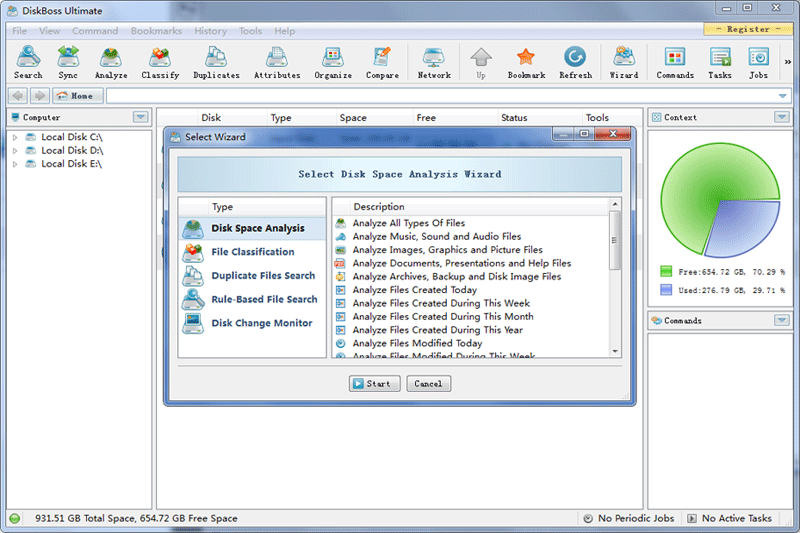Click Cancel in Select Wizard dialog
The image size is (800, 533).
pos(428,384)
